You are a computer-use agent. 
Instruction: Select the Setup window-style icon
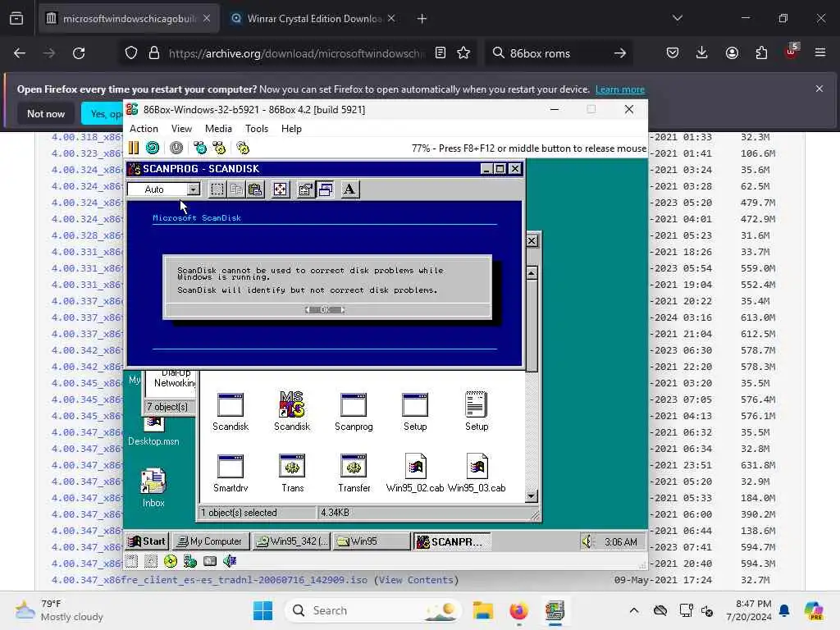pyautogui.click(x=415, y=411)
